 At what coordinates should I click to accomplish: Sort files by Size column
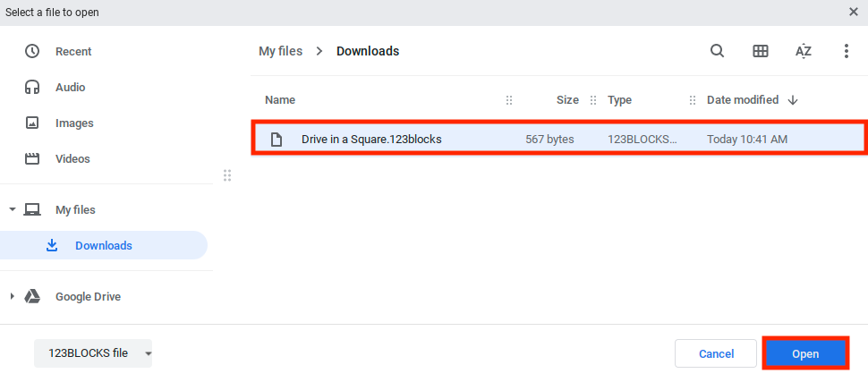(567, 100)
